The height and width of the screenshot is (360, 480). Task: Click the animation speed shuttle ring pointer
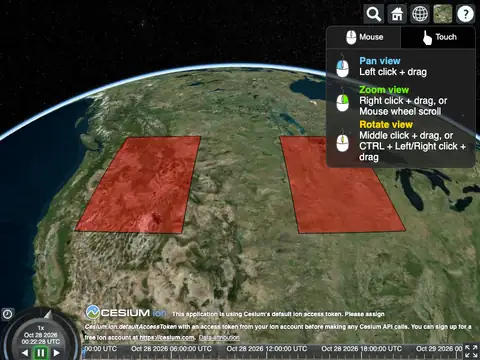pos(48,314)
